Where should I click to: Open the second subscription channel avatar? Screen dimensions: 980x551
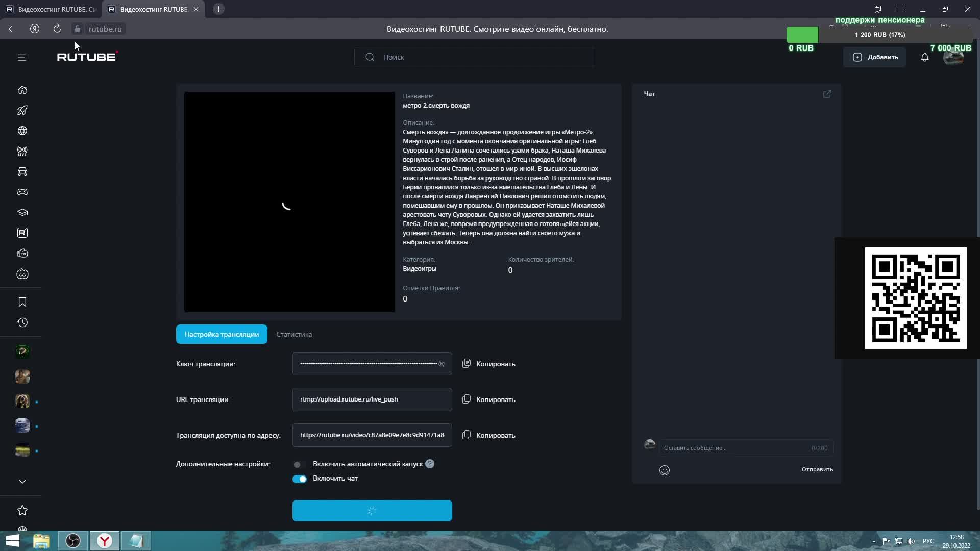22,377
